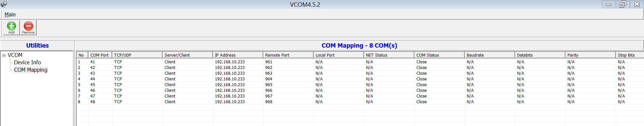Viewport: 644px width, 126px height.
Task: Open Device Info in the tree
Action: tap(28, 62)
